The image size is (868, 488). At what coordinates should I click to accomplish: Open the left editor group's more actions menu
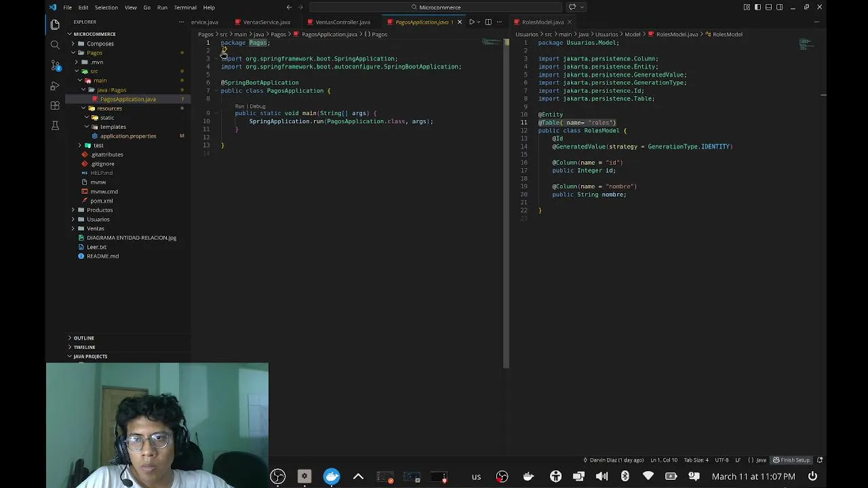pos(499,22)
